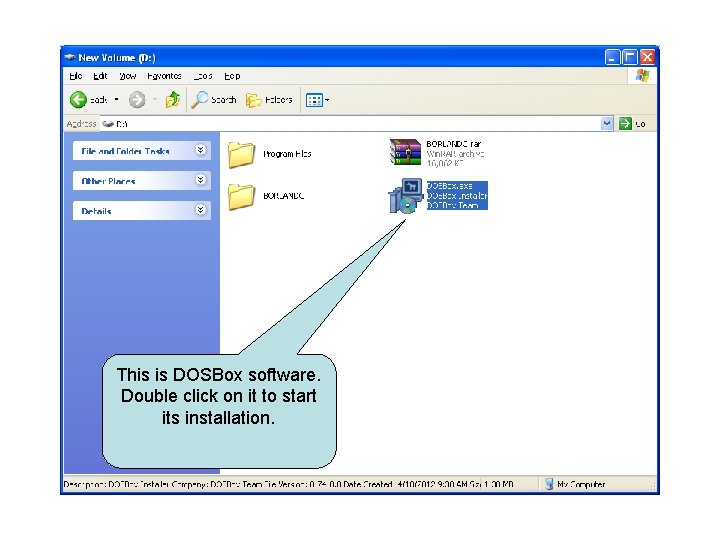Image resolution: width=720 pixels, height=540 pixels.
Task: Open the File menu
Action: [76, 76]
